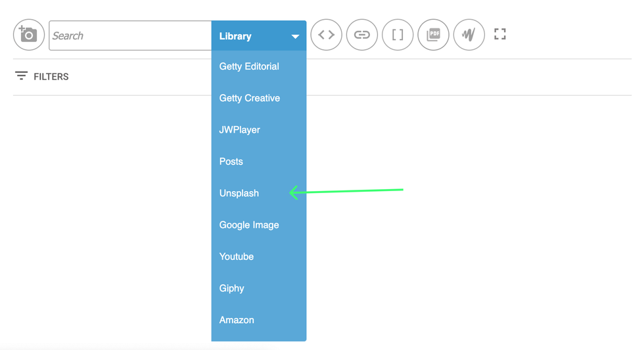Choose Getty Editorial from the list
This screenshot has height=350, width=644.
click(249, 66)
